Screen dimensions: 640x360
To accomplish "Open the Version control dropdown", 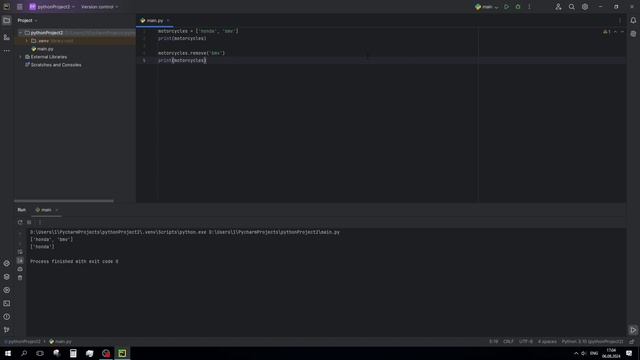I will click(100, 7).
